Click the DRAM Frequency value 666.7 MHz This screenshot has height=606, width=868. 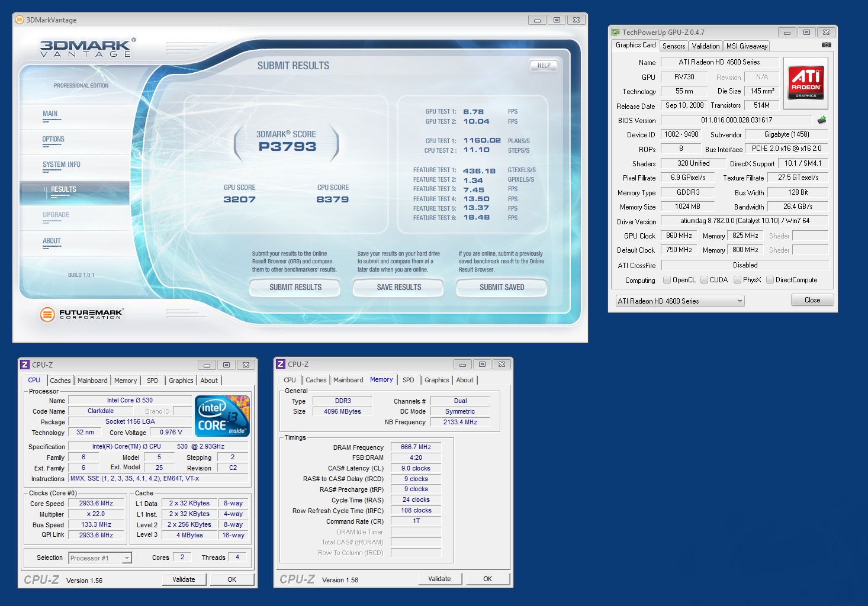click(x=416, y=447)
